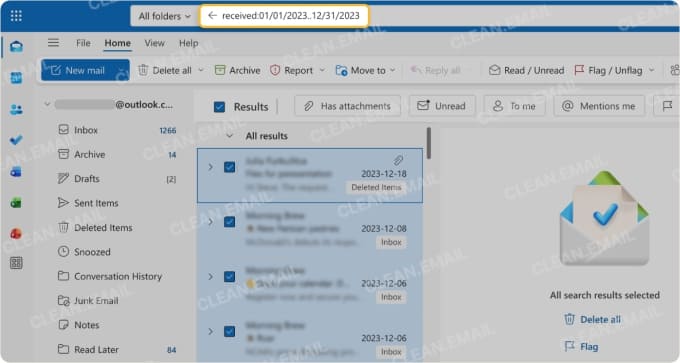Open the Flag / Unflag dropdown arrow
The height and width of the screenshot is (363, 680).
click(651, 70)
